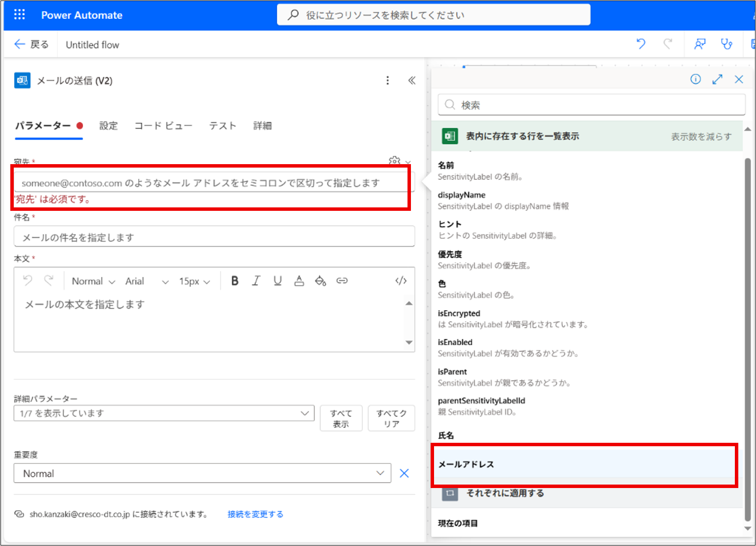Switch to the コード ビュー tab

pos(163,126)
